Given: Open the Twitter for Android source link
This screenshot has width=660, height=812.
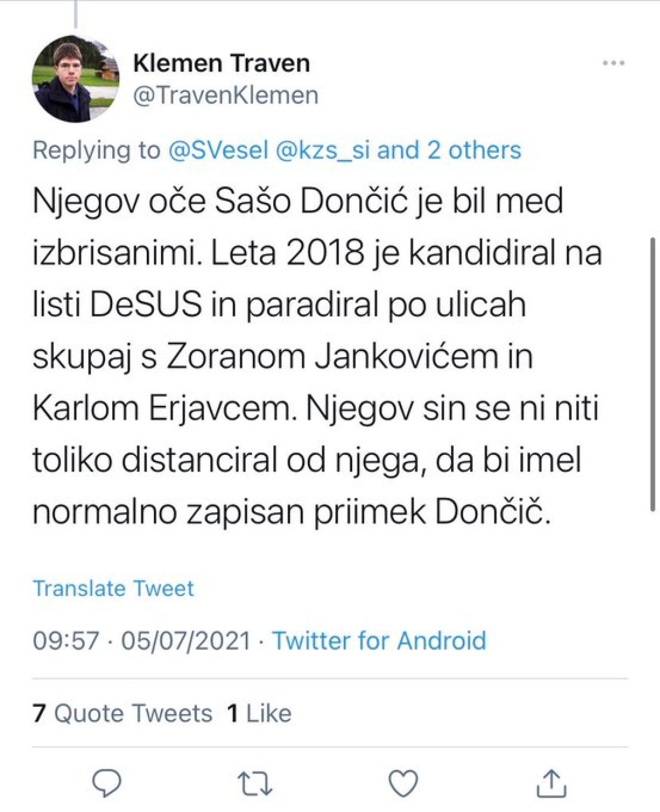Looking at the screenshot, I should 379,641.
